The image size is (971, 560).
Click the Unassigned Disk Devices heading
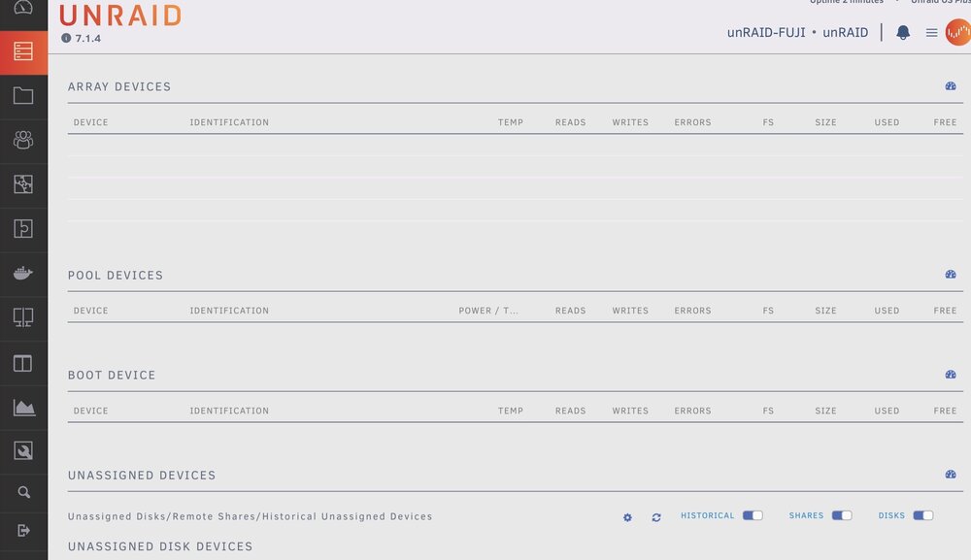(160, 546)
